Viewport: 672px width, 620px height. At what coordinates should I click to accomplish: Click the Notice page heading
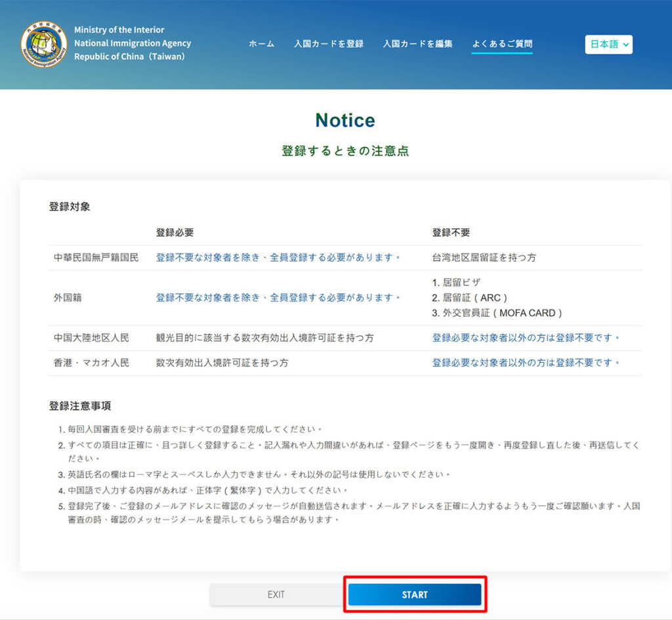tap(345, 121)
